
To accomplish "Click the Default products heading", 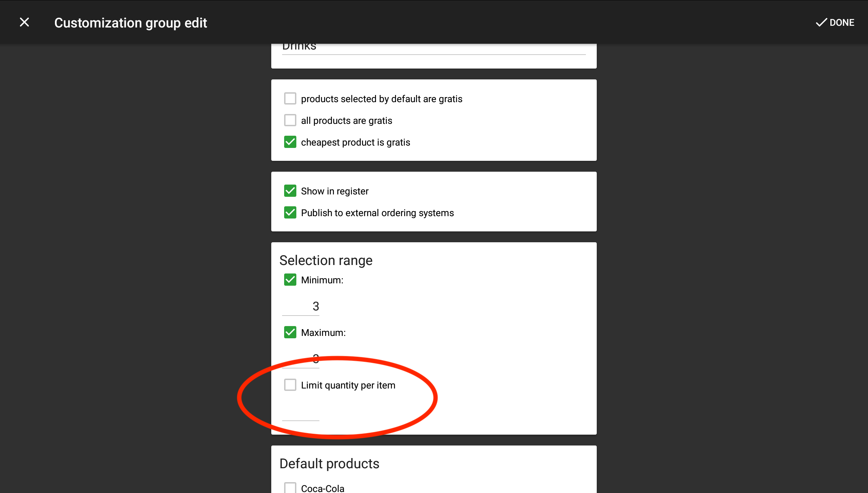I will pos(329,464).
